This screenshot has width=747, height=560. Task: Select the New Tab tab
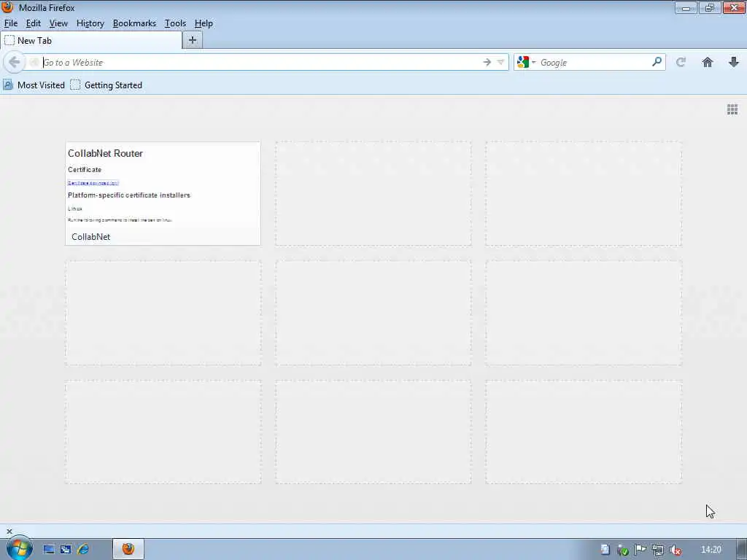pyautogui.click(x=91, y=41)
